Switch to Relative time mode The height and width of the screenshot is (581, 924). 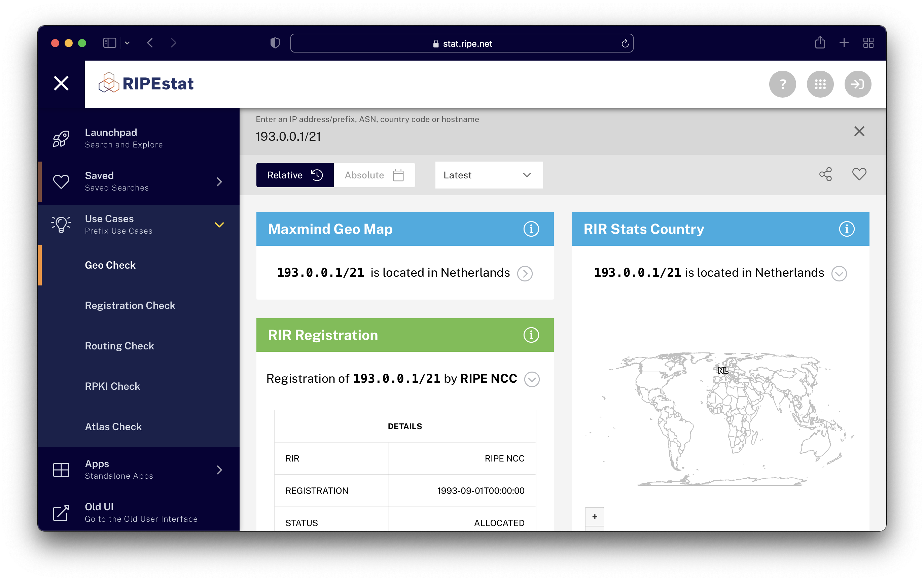[294, 175]
